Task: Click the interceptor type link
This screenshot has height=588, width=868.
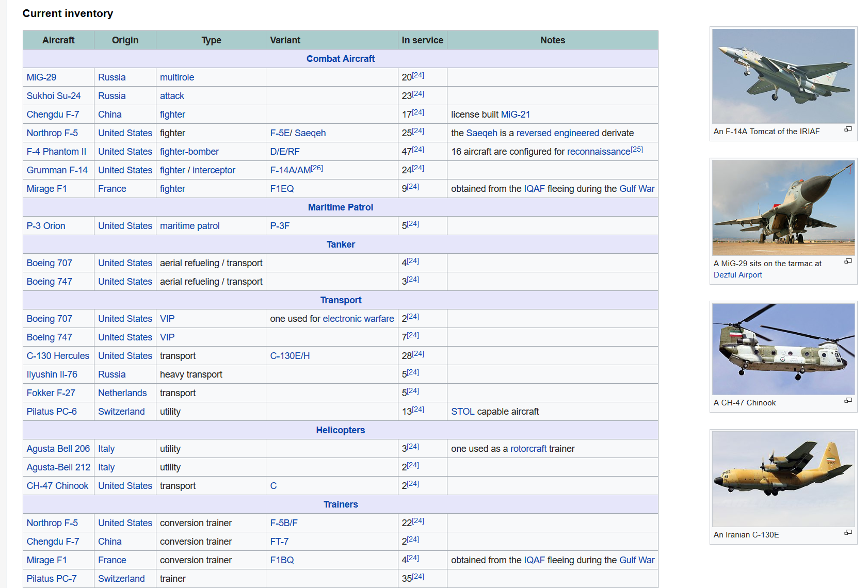Action: 214,170
